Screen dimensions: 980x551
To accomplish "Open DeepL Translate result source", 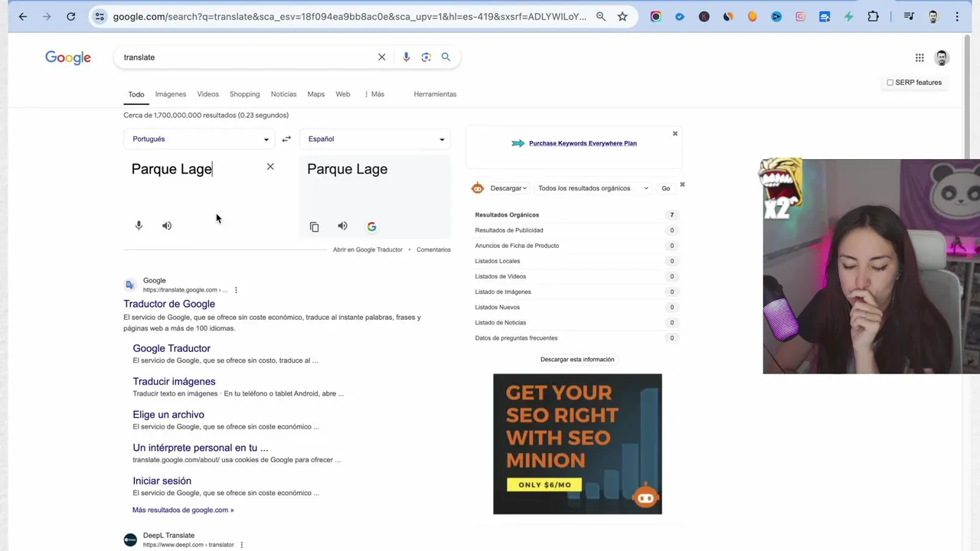I will click(168, 536).
